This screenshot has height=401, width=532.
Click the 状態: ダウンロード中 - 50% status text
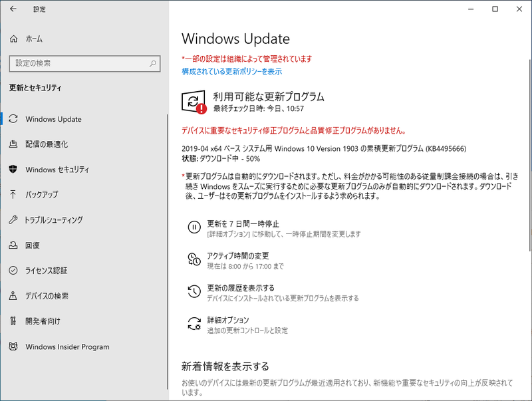click(x=221, y=159)
